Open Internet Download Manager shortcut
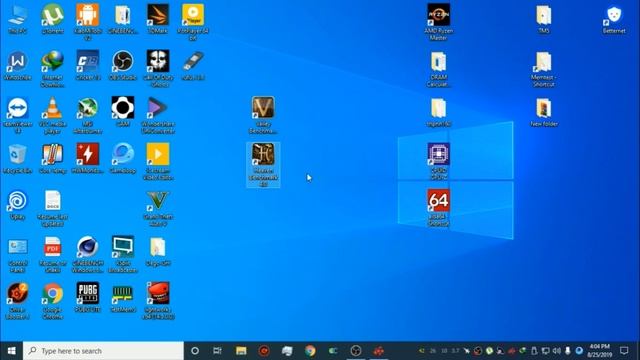Screen dimensions: 640x360 point(53,69)
